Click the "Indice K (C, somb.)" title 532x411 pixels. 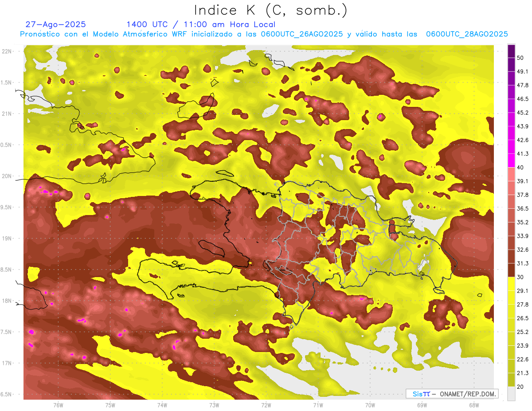(270, 10)
